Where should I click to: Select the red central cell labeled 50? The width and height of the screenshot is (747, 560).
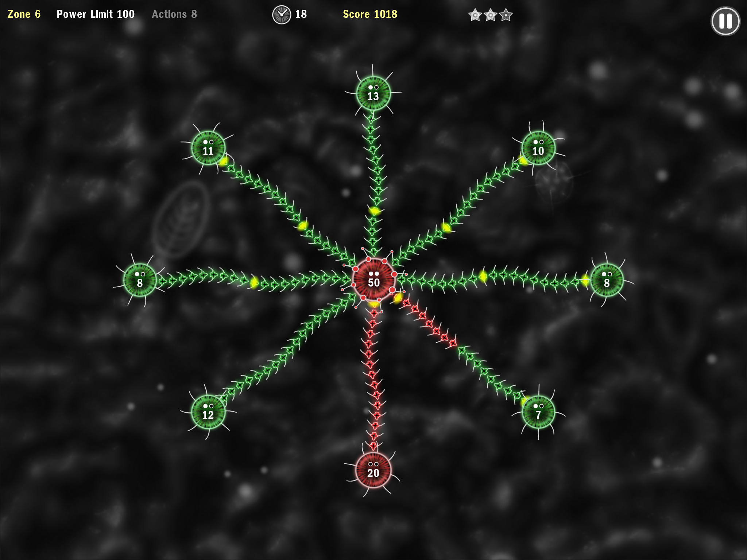point(374,280)
